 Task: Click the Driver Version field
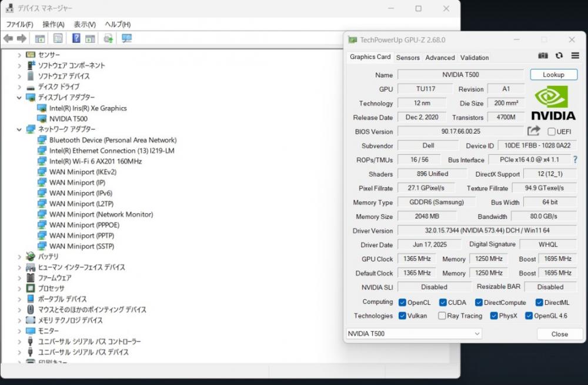click(x=487, y=230)
